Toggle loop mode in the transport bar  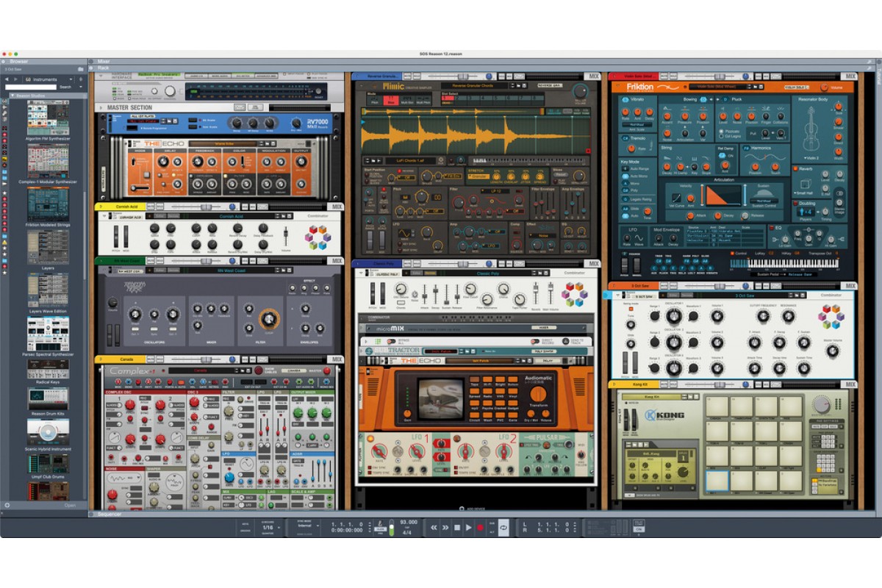tap(503, 527)
